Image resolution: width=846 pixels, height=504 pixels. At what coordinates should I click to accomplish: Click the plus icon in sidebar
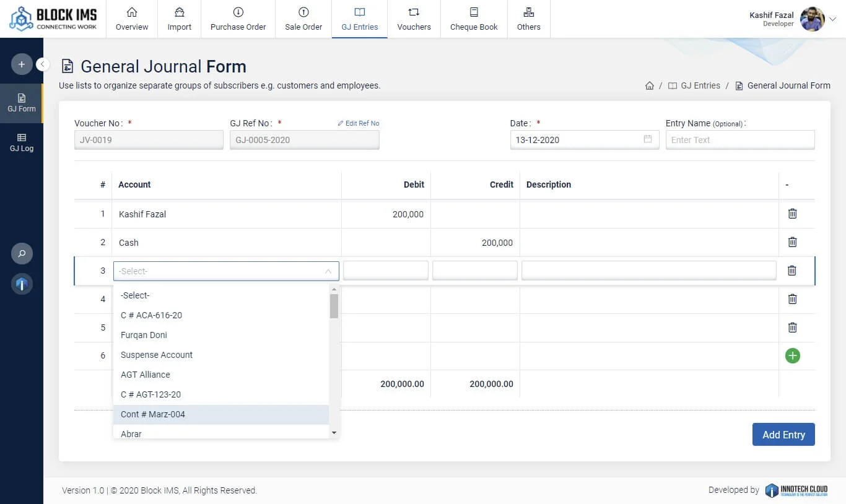point(22,64)
